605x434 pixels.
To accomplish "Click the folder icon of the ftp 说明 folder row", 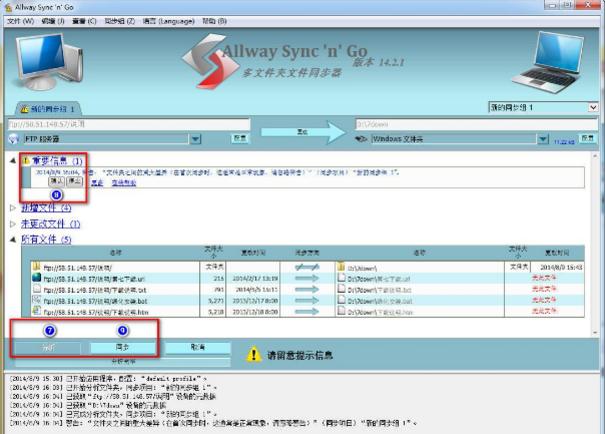I will click(x=37, y=266).
